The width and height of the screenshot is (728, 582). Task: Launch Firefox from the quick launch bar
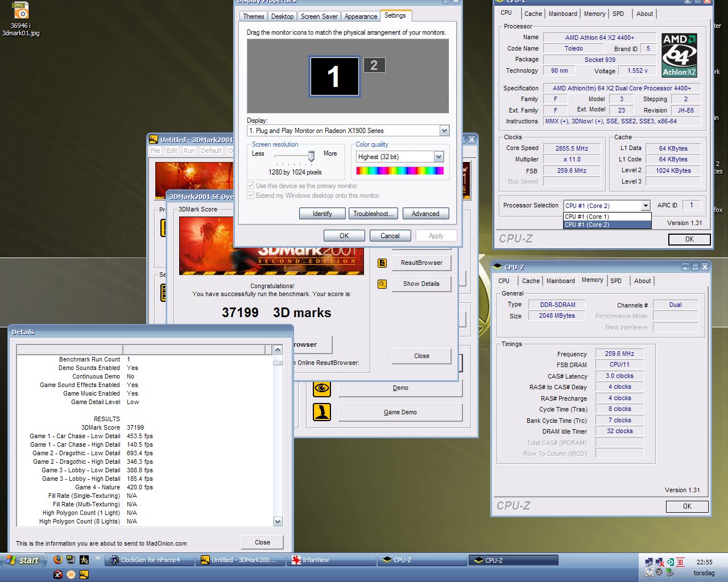[57, 559]
